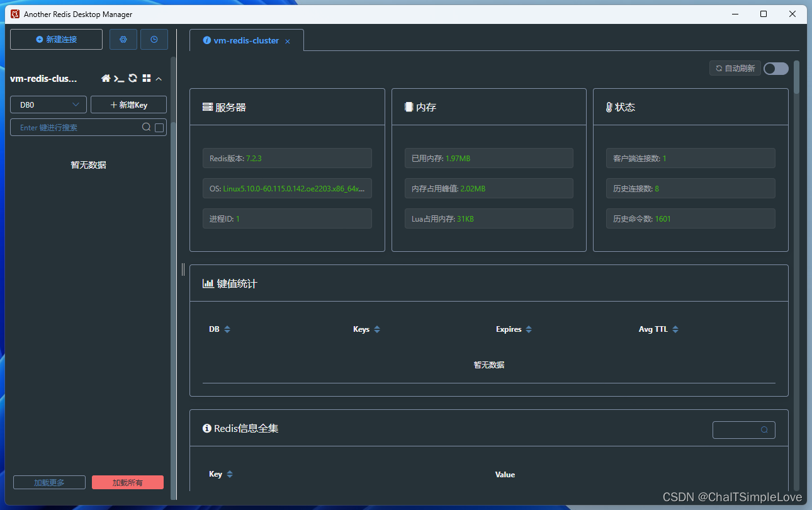Click the server panel icon beside 服务器
The height and width of the screenshot is (510, 812).
point(207,107)
